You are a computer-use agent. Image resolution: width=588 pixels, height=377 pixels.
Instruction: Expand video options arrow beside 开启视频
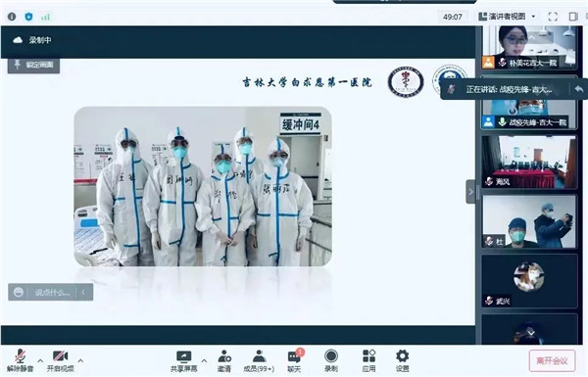click(x=80, y=361)
